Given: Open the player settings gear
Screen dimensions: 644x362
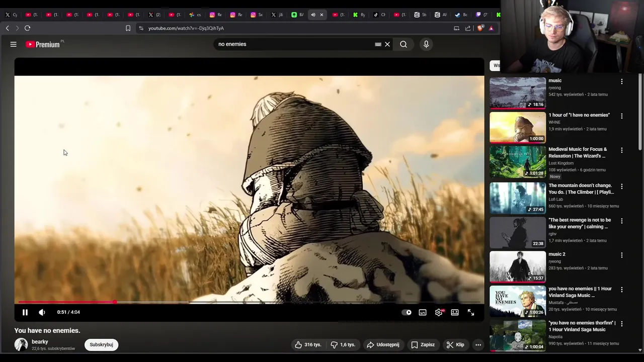Looking at the screenshot, I should pyautogui.click(x=439, y=312).
